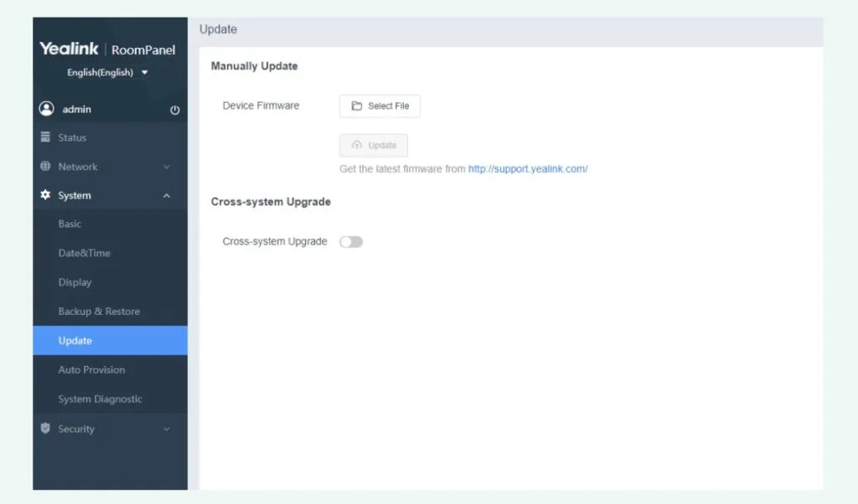Click the power logout icon beside admin

(174, 110)
